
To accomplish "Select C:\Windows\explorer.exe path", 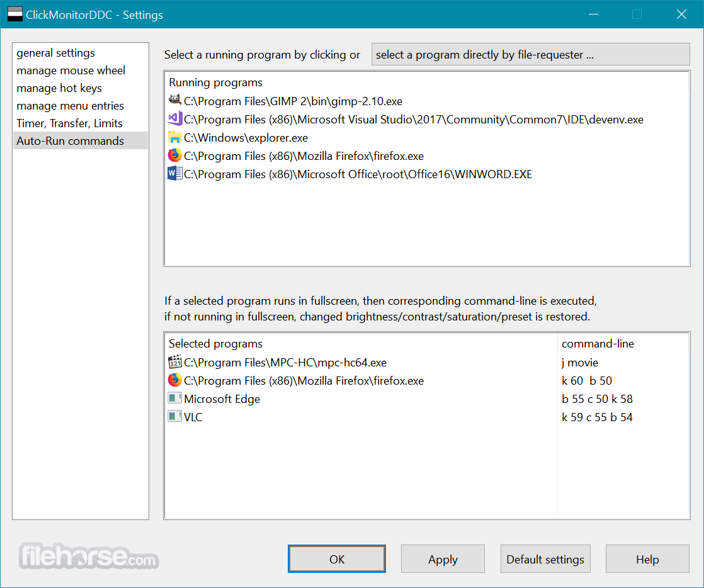I will coord(246,138).
